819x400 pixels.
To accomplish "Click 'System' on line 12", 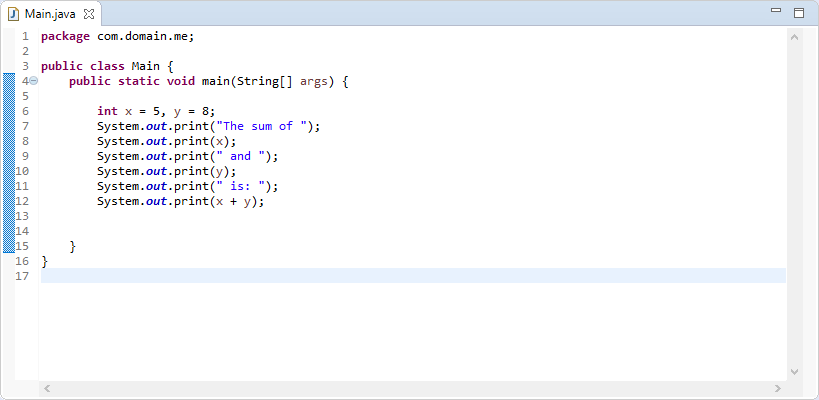I will (118, 201).
